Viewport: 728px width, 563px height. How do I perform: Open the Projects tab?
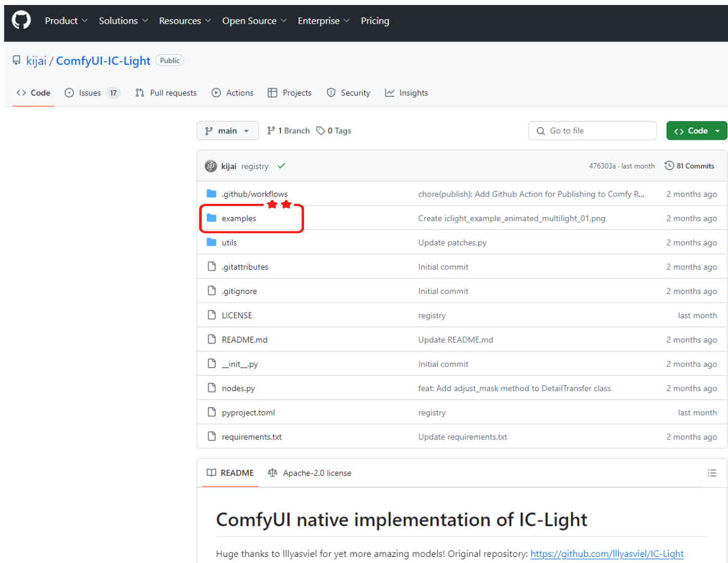click(x=290, y=93)
